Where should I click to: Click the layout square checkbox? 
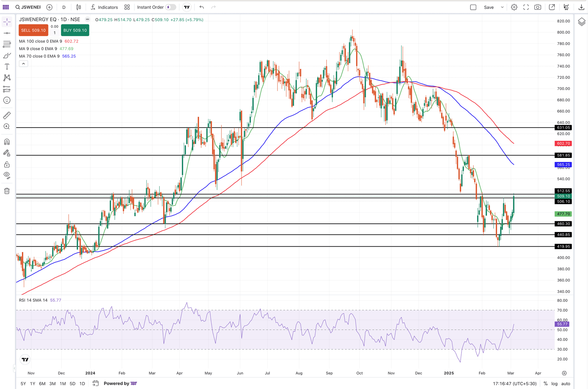[473, 7]
